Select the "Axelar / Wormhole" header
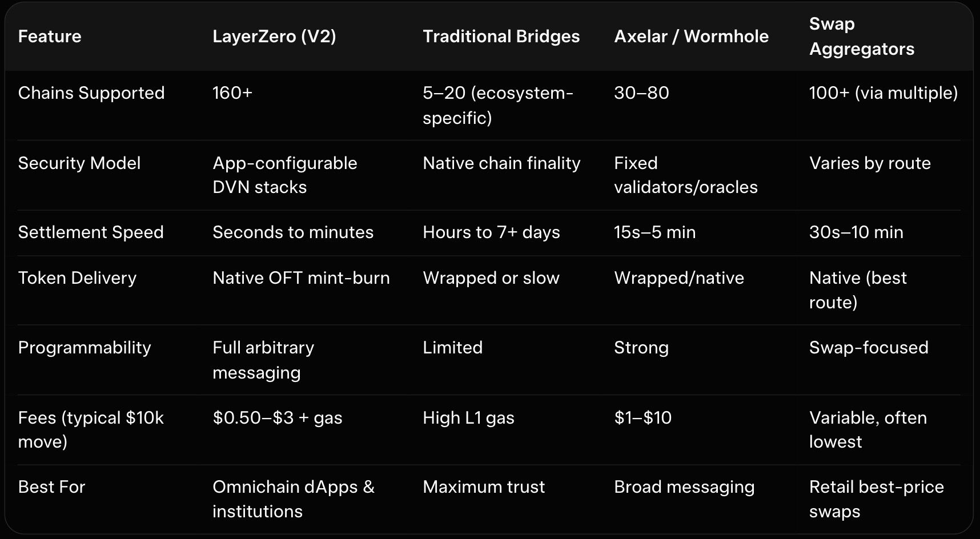This screenshot has height=539, width=980. pyautogui.click(x=691, y=37)
